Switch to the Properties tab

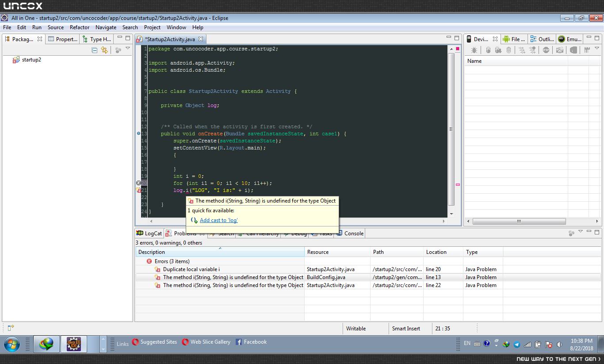point(63,39)
